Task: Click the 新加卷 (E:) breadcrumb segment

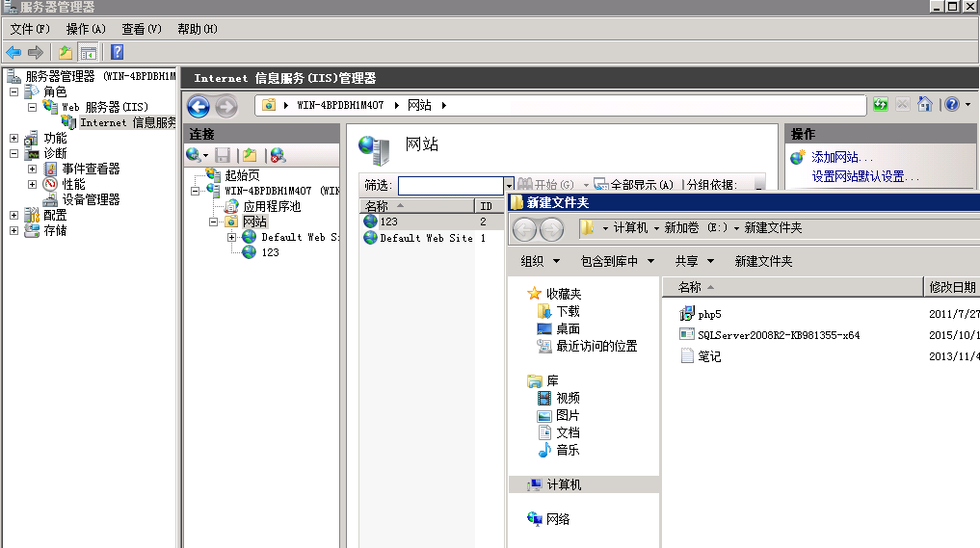Action: click(x=696, y=227)
